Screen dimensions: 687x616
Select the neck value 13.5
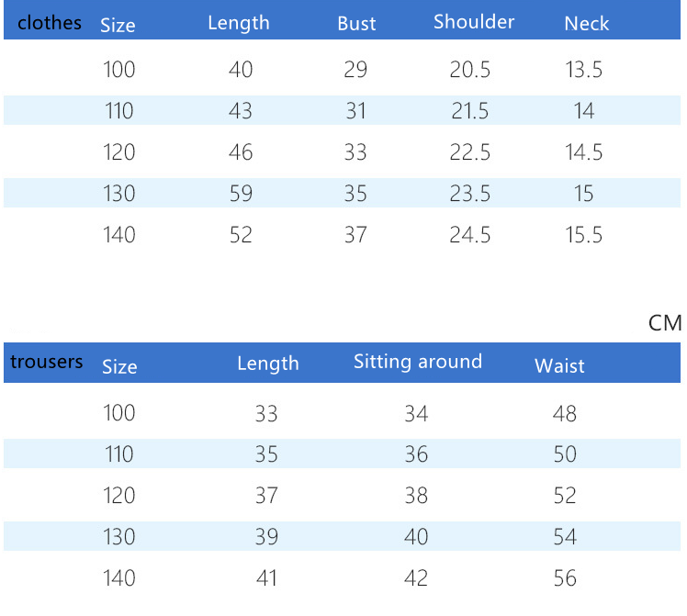tap(584, 70)
